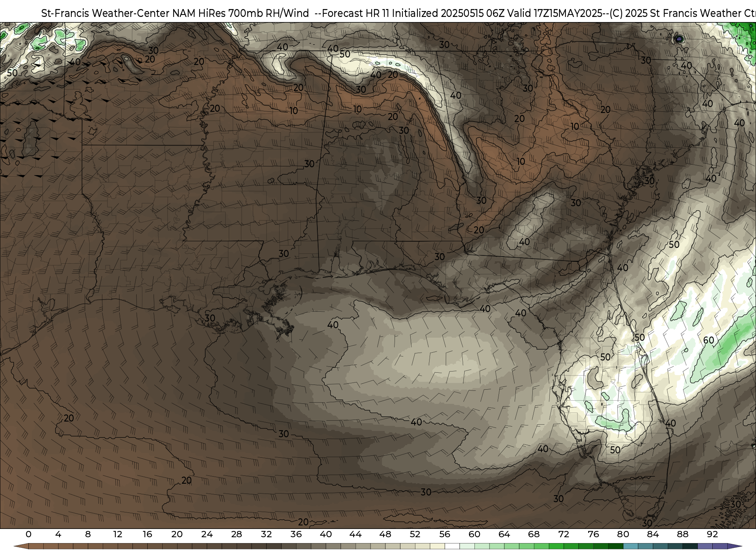
Task: Click the colorbar label "56"
Action: point(445,534)
